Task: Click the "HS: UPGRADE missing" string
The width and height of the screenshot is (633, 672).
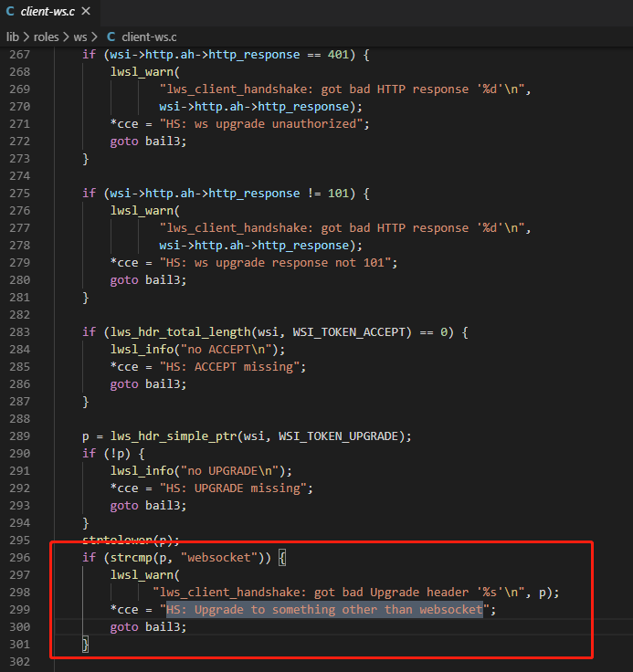Action: pyautogui.click(x=232, y=488)
